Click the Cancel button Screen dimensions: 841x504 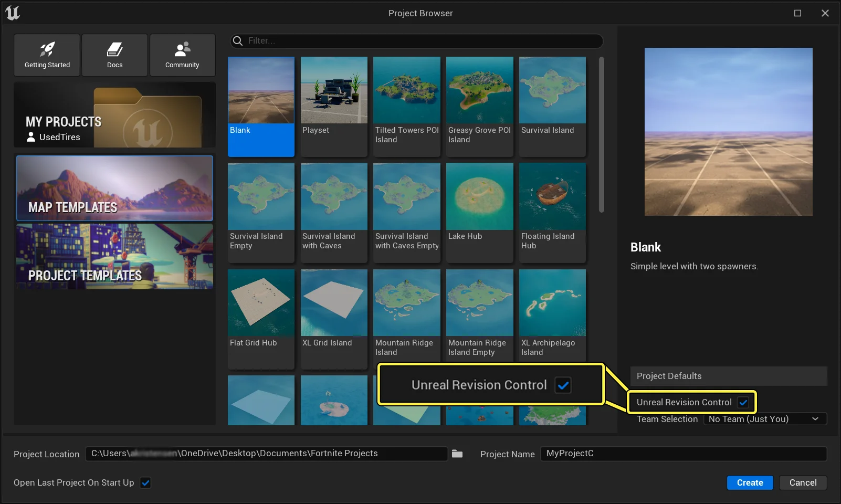coord(803,482)
